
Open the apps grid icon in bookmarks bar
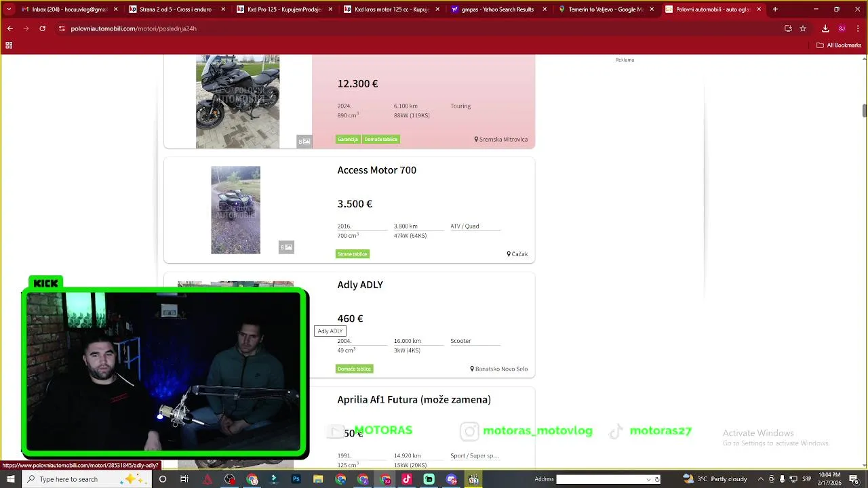(x=9, y=45)
